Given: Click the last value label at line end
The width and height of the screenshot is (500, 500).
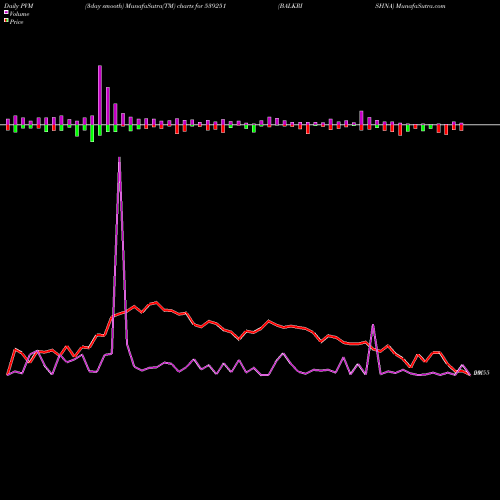Looking at the screenshot, I should 481,373.
